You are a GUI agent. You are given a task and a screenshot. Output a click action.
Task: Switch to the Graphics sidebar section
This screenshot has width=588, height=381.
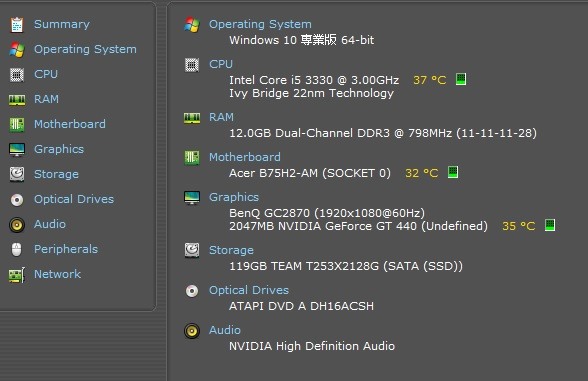coord(59,149)
